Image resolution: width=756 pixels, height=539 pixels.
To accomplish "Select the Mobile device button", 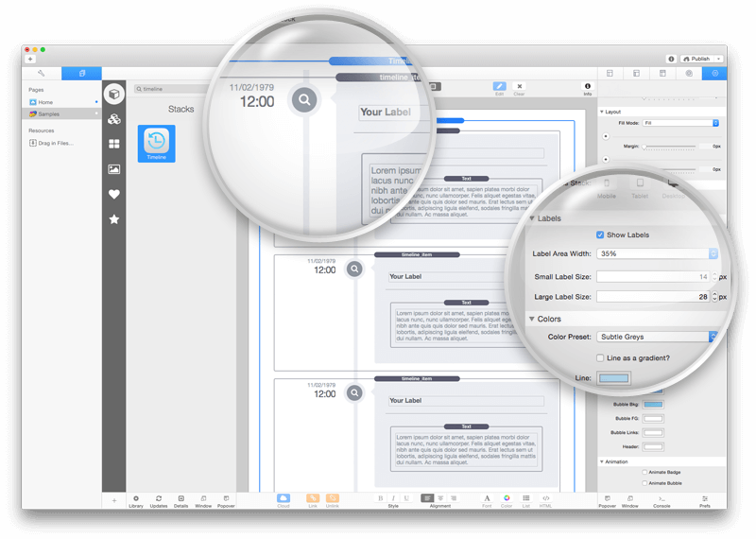I will (x=607, y=188).
